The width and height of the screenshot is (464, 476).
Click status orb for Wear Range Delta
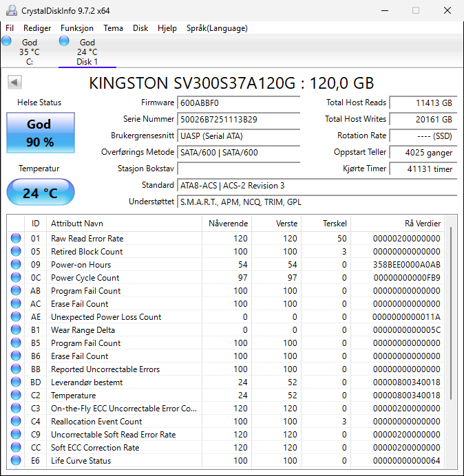(16, 329)
